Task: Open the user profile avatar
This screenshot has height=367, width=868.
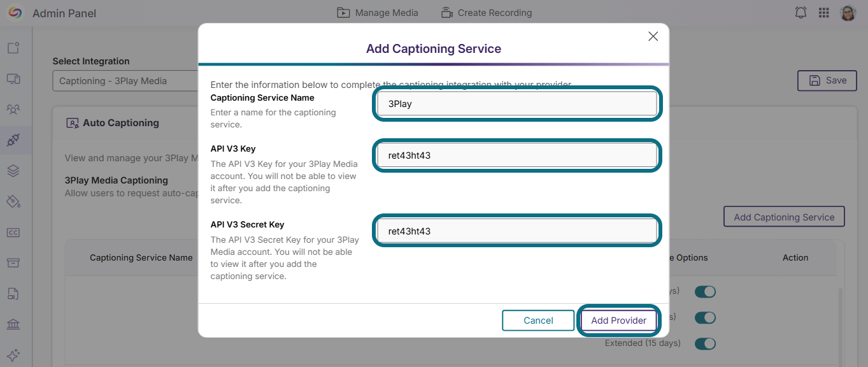Action: (848, 13)
